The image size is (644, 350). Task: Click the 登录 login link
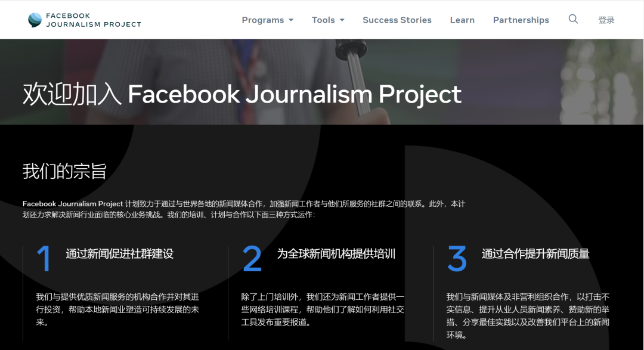pos(606,20)
